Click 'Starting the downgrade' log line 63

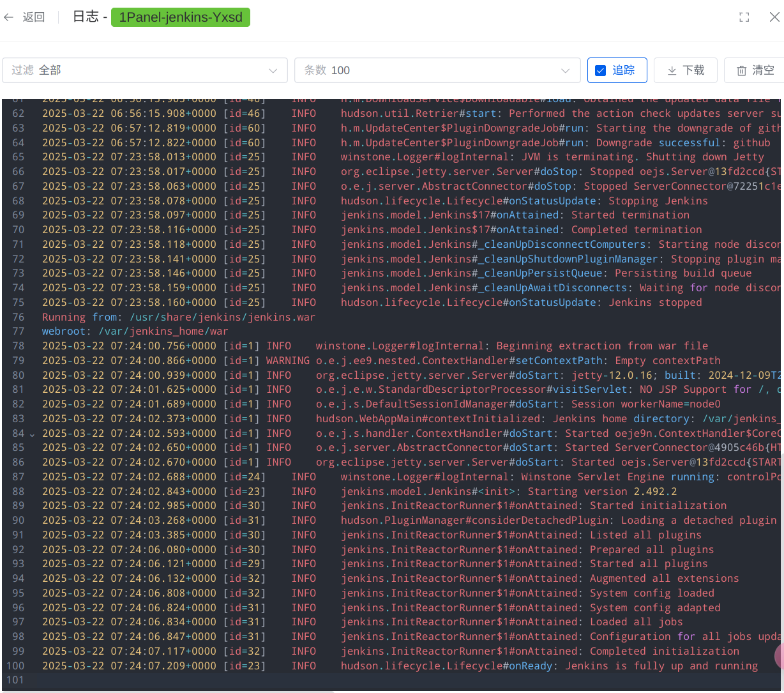[411, 128]
